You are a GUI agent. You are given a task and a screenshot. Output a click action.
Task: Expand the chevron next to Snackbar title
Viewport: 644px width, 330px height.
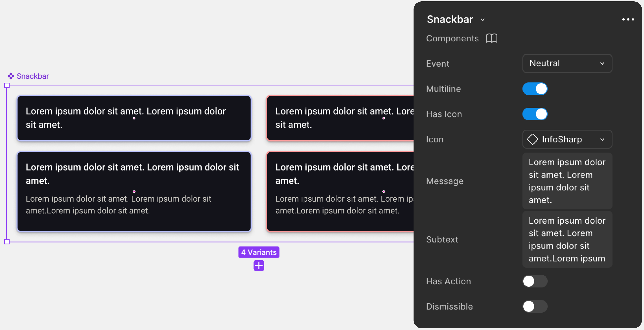click(x=483, y=20)
